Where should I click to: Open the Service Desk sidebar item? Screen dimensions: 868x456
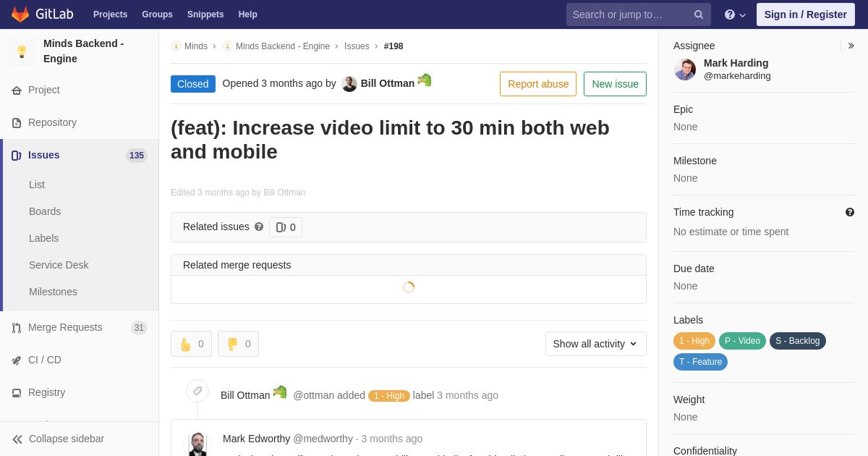[x=59, y=265]
